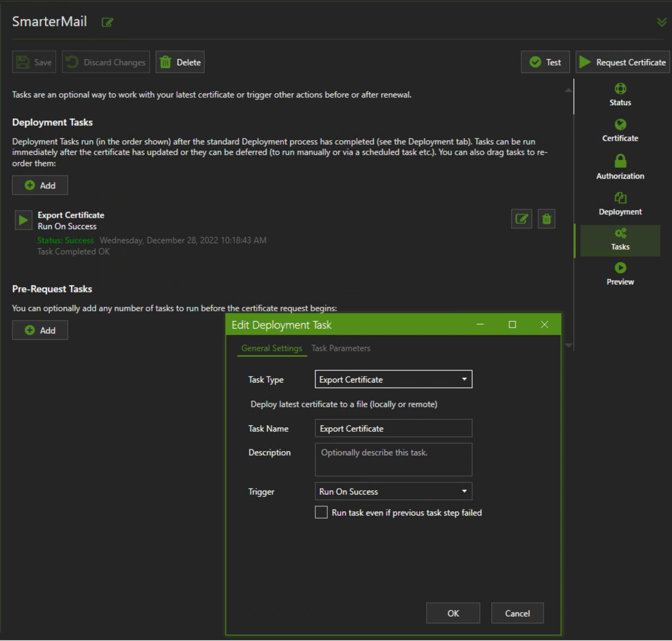672x641 pixels.
Task: Click the Tasks gears icon
Action: (620, 233)
